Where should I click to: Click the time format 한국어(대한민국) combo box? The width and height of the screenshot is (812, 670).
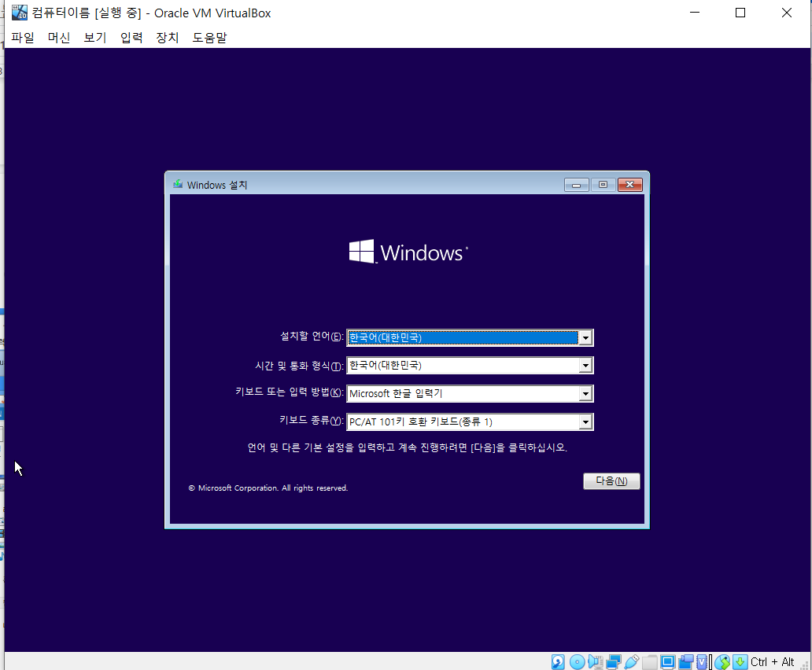(x=470, y=366)
